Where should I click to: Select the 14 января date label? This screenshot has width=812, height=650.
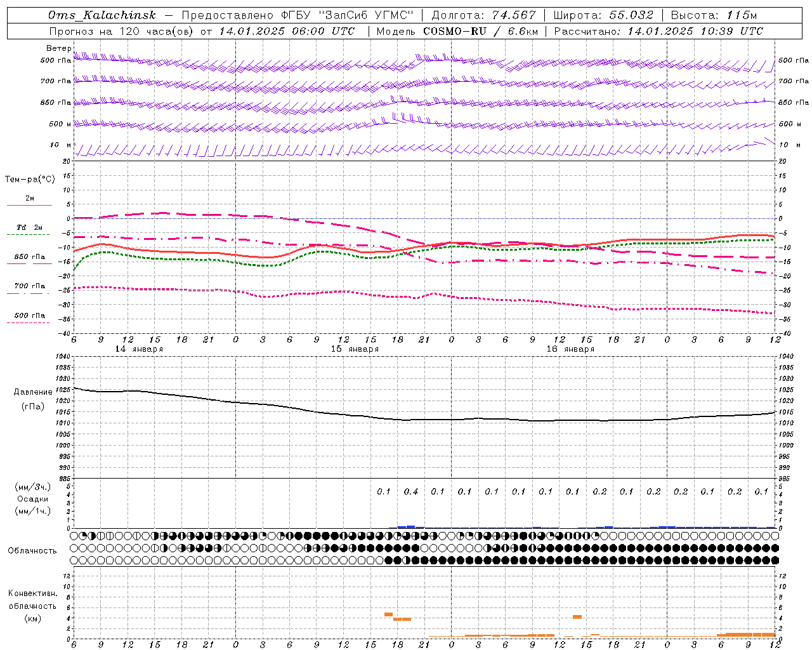click(139, 349)
